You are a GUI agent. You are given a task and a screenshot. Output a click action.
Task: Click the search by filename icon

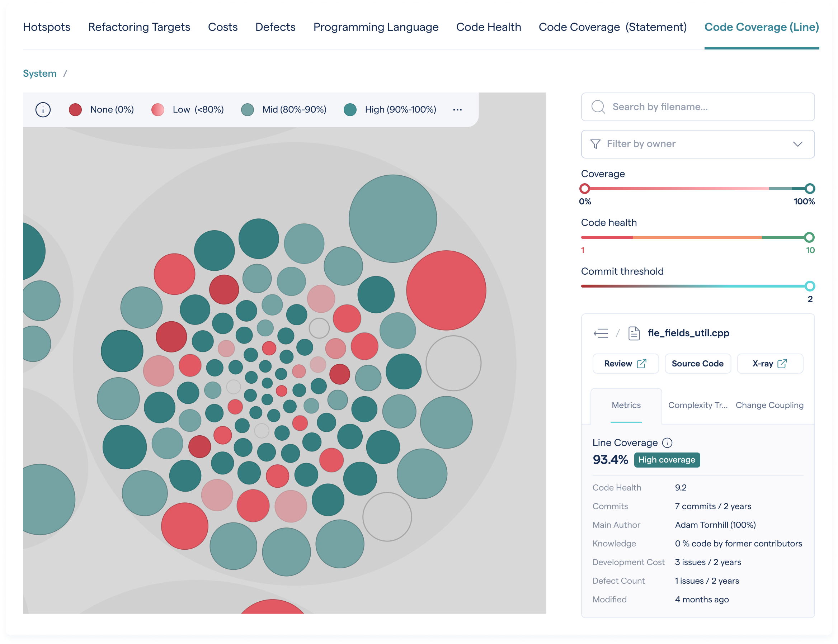pyautogui.click(x=598, y=107)
